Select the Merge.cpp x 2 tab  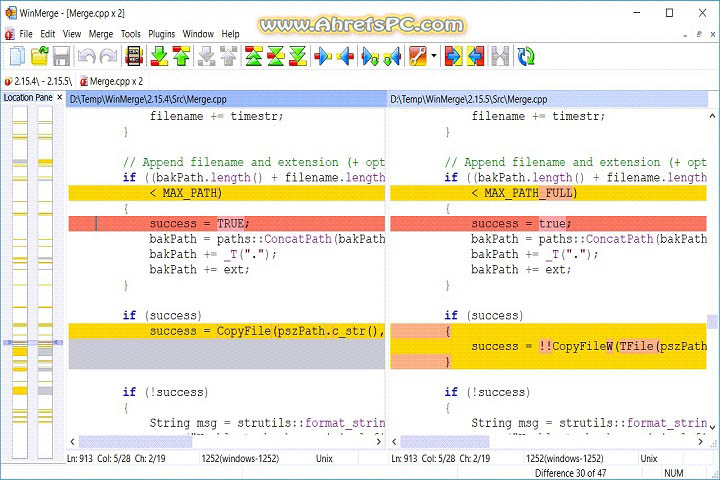click(111, 81)
